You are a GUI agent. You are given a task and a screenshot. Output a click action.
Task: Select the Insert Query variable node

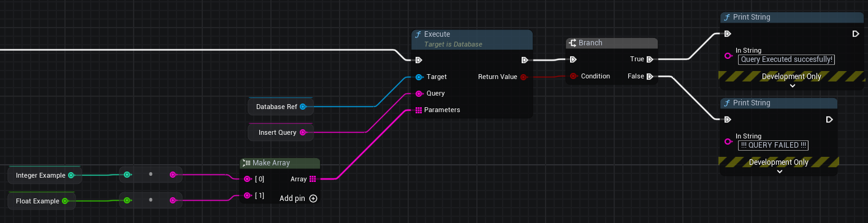[280, 132]
